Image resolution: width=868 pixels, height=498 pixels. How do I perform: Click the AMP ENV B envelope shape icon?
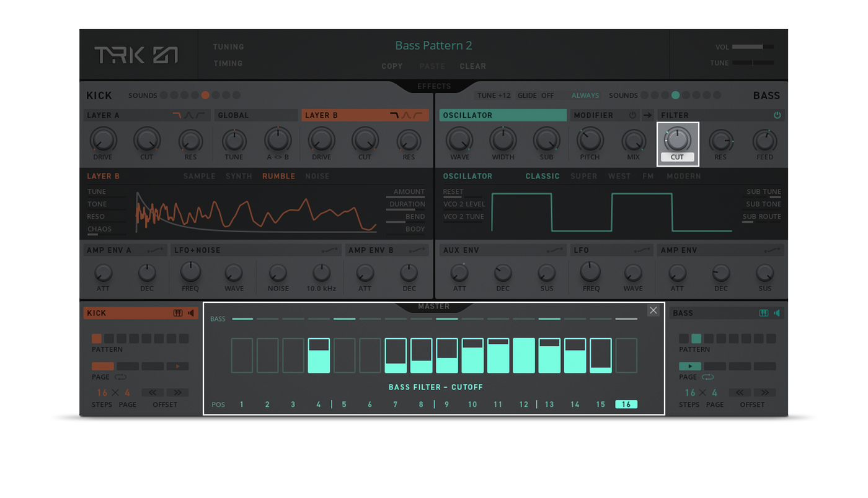(418, 250)
